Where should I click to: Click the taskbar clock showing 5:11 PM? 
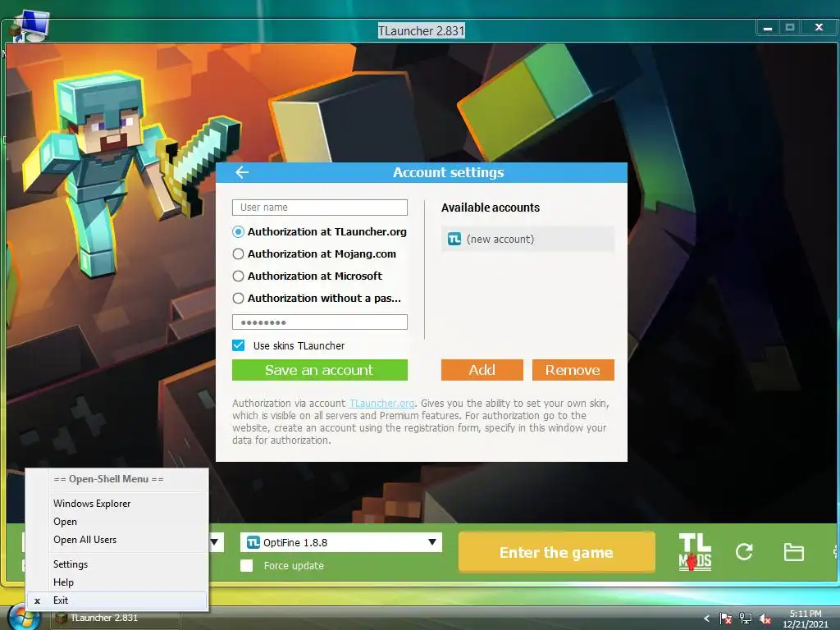click(x=806, y=619)
